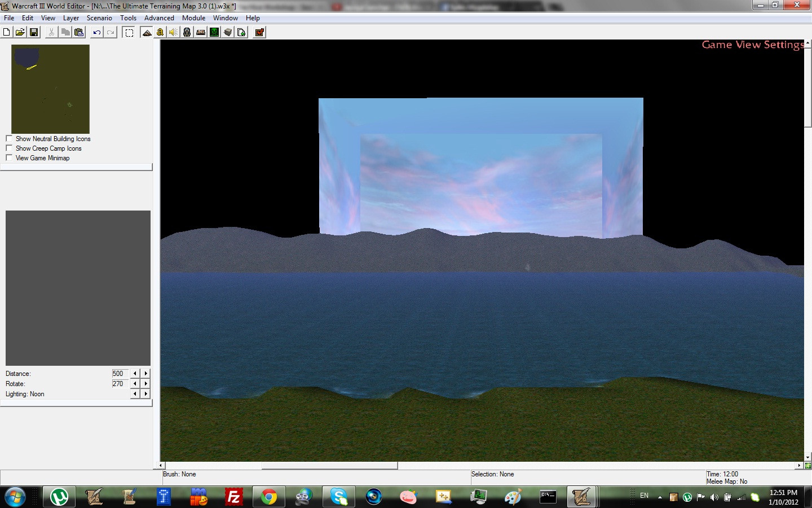Undo the last action
812x508 pixels.
pyautogui.click(x=97, y=32)
